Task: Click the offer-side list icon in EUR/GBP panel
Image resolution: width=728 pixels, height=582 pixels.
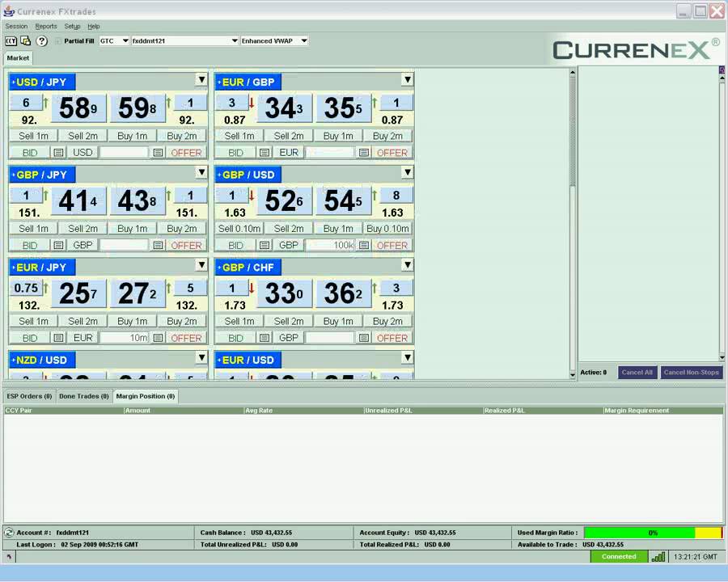Action: [364, 152]
